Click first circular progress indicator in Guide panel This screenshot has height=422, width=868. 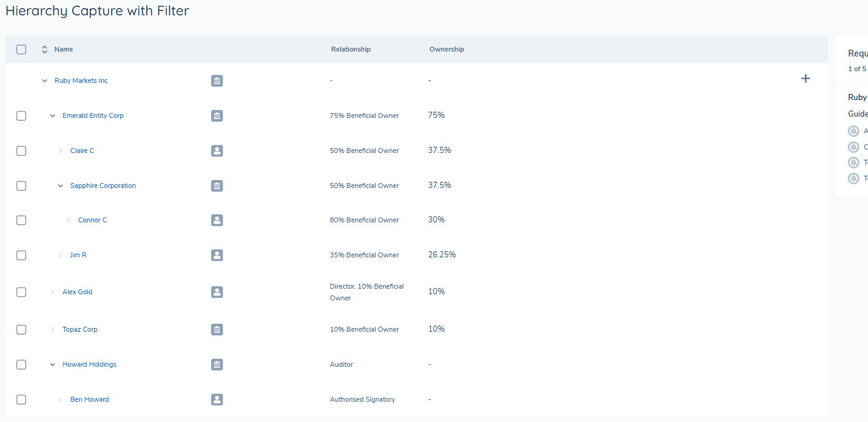853,131
